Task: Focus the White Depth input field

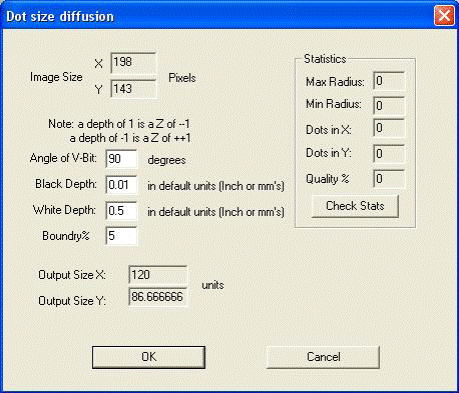Action: [x=121, y=211]
